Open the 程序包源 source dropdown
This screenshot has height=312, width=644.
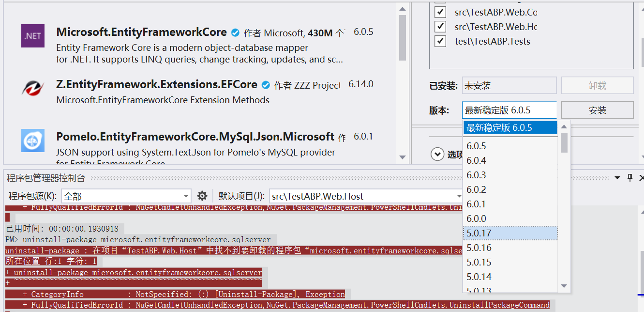point(126,196)
